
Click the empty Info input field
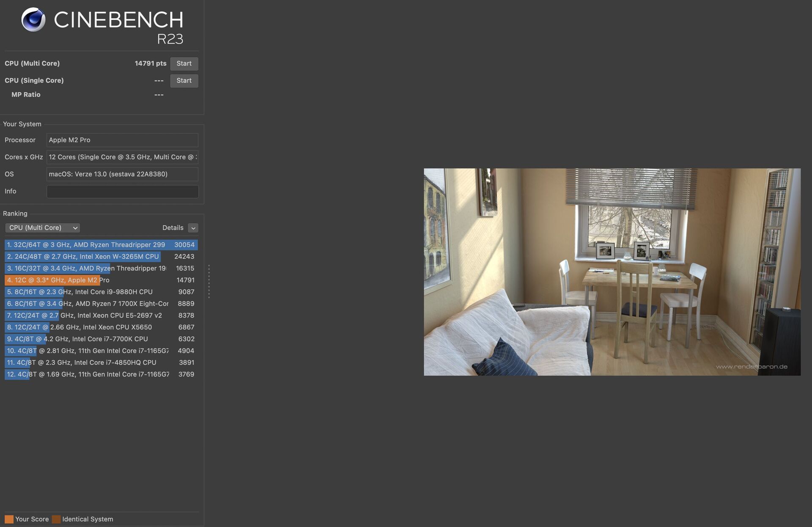point(122,191)
